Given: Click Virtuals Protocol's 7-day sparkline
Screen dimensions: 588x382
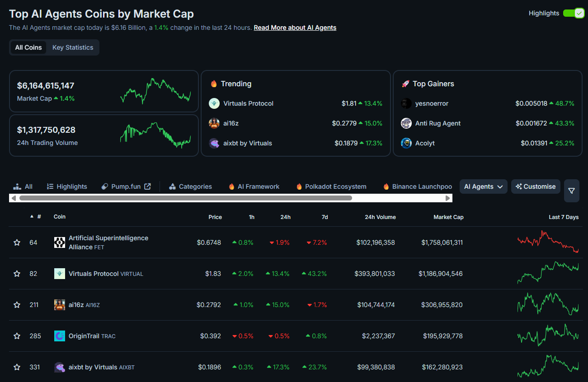Looking at the screenshot, I should 548,273.
